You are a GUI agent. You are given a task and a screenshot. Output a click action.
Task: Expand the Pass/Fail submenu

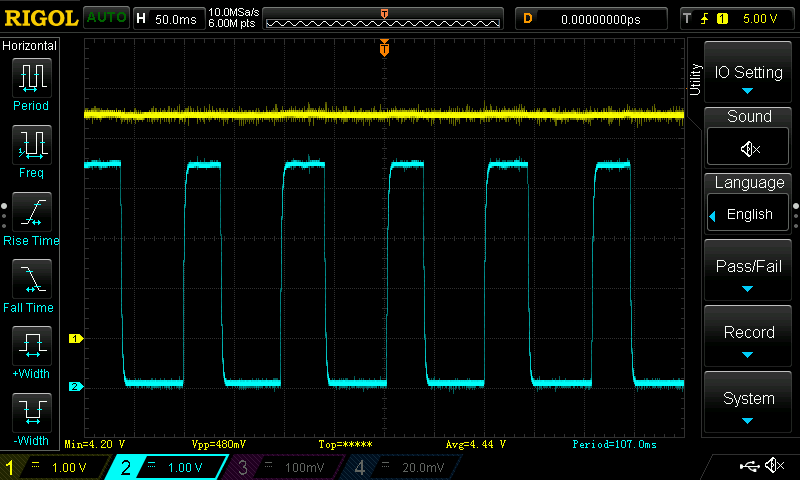point(749,272)
